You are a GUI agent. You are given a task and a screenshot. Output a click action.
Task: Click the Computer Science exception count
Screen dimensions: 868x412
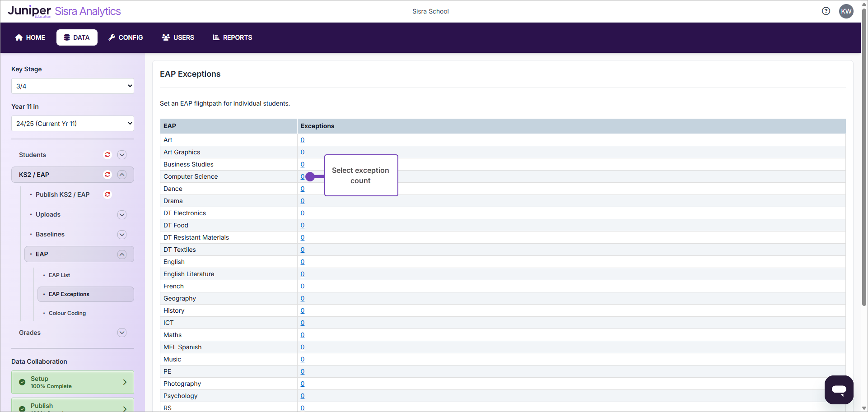303,176
